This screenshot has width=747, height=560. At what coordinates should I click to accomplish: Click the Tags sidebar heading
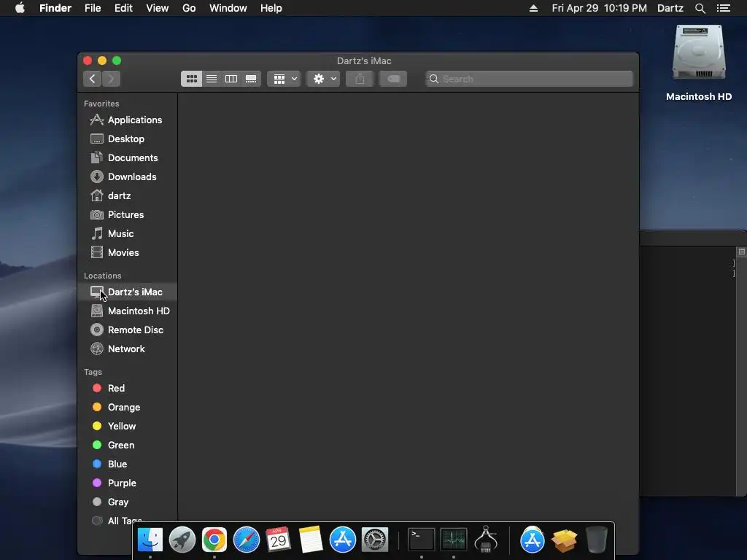tap(93, 372)
